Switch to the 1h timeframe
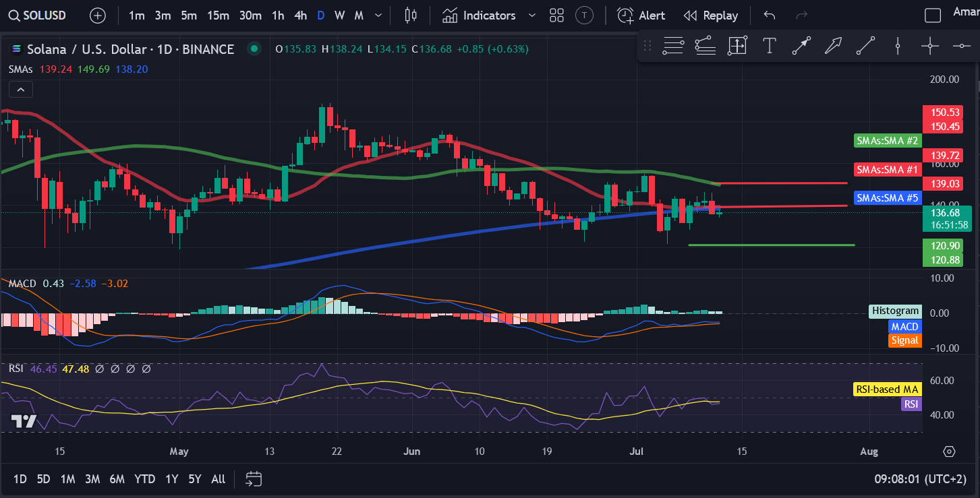 coord(278,15)
